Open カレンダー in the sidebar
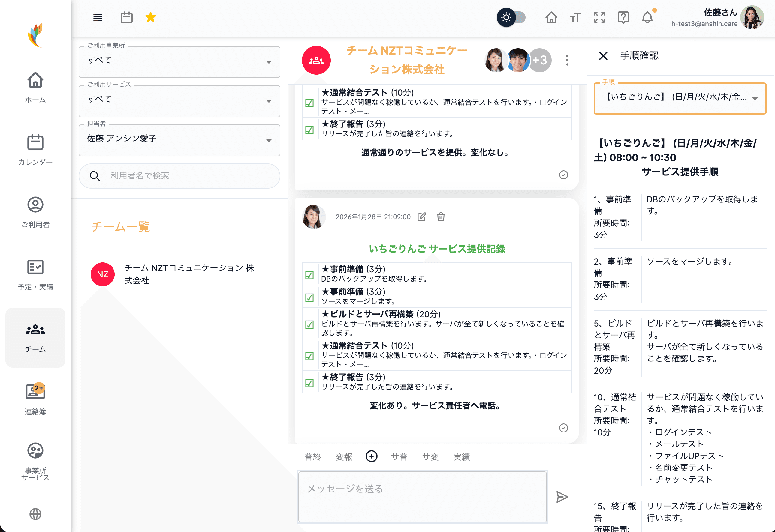Screen dimensions: 775x532 [x=35, y=150]
